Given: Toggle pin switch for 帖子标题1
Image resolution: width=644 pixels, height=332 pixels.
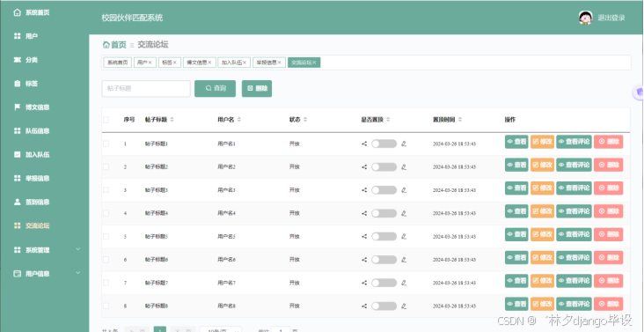Looking at the screenshot, I should point(384,144).
